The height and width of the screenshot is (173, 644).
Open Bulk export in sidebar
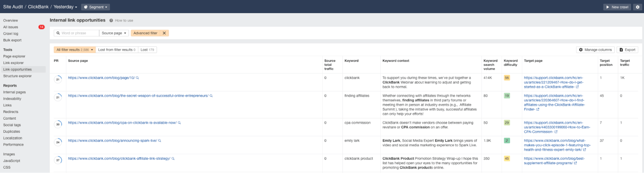coord(12,40)
